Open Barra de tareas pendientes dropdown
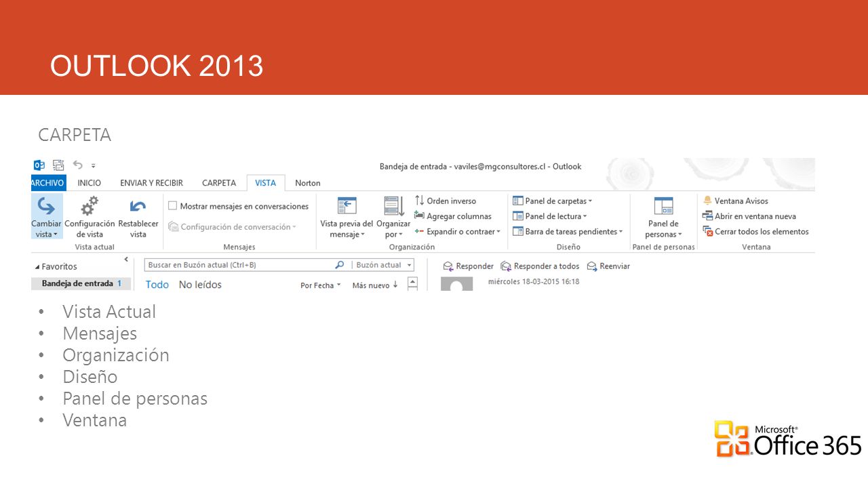This screenshot has height=488, width=868. tap(568, 232)
